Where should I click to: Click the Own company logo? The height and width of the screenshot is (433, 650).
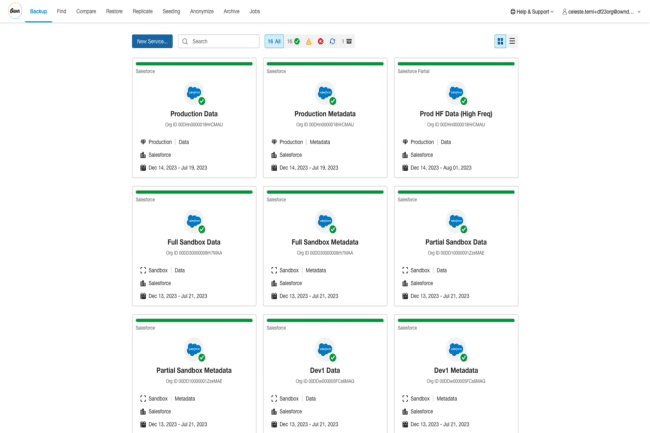(15, 11)
